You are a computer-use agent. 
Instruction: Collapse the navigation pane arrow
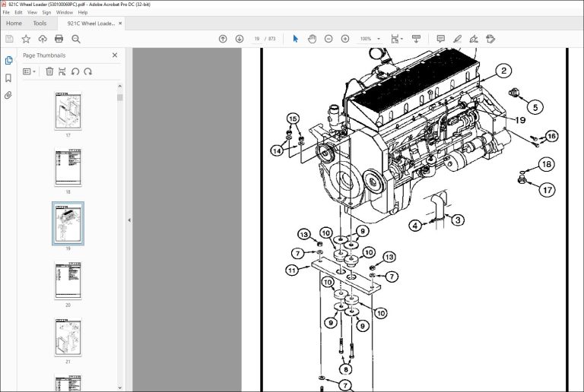(x=129, y=220)
